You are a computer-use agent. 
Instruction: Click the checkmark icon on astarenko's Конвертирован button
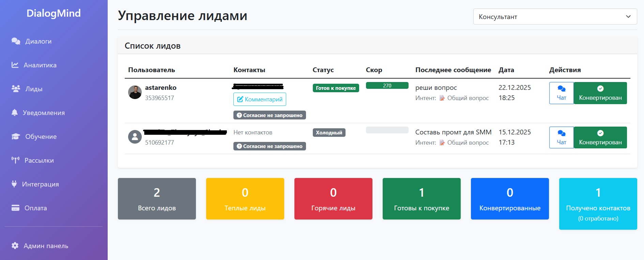click(x=600, y=88)
